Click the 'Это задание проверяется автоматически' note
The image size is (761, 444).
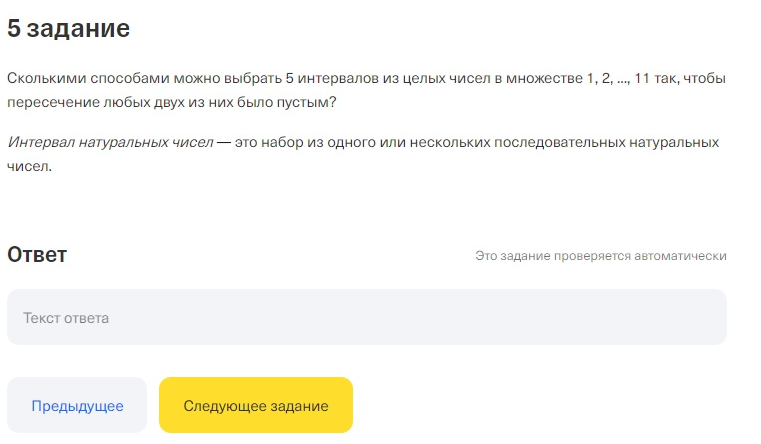tap(600, 256)
